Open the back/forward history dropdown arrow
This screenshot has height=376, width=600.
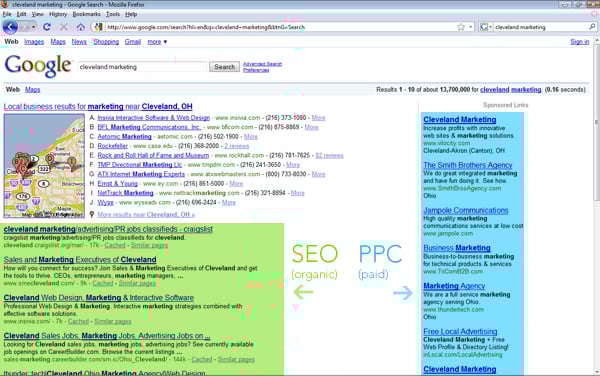[33, 27]
